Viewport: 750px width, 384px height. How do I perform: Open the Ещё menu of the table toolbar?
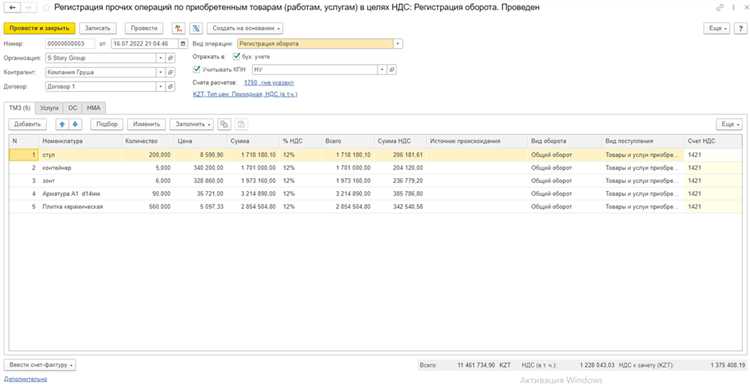pos(729,124)
